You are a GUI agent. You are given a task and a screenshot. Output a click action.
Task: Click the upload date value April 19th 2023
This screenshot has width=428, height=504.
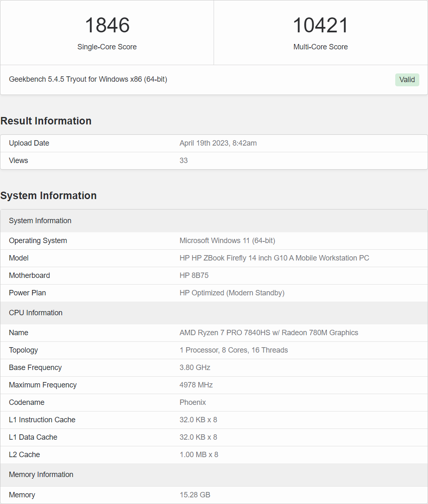pyautogui.click(x=218, y=143)
